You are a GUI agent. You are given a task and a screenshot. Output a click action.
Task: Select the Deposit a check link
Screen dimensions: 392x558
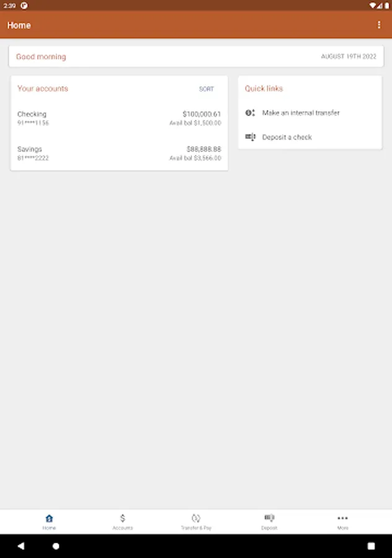(287, 137)
